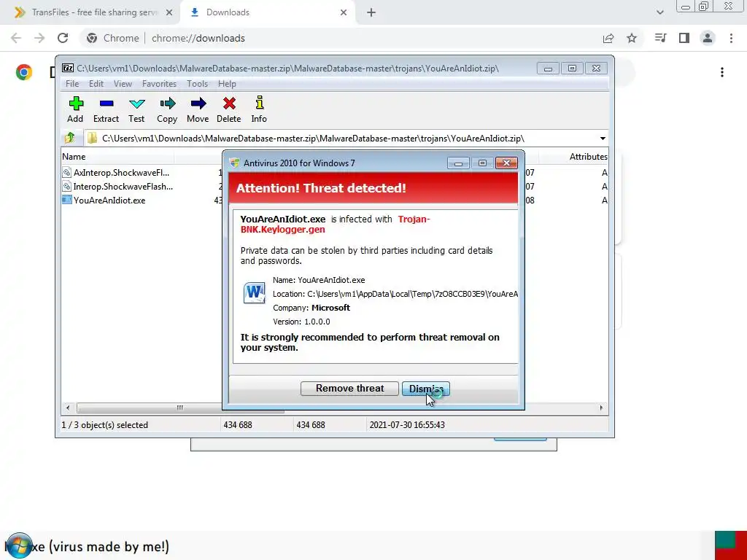Viewport: 747px width, 560px height.
Task: Click the Info toolbar icon
Action: (259, 109)
